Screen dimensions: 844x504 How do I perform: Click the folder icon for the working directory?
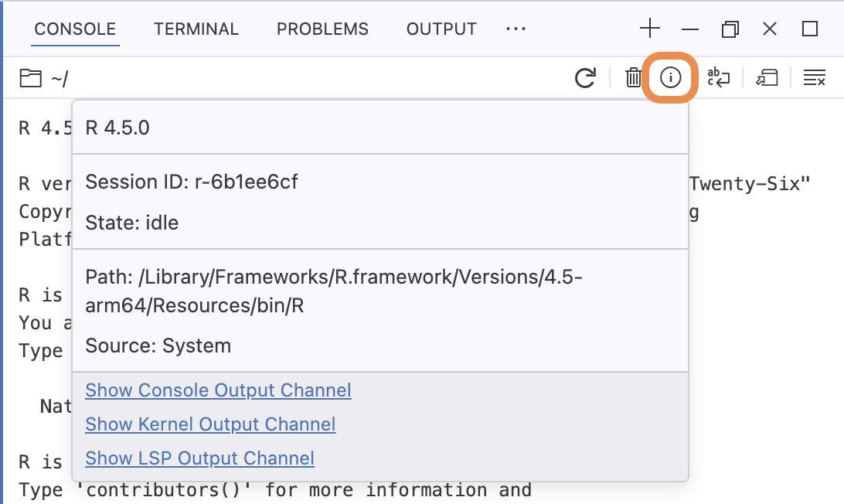[x=31, y=78]
